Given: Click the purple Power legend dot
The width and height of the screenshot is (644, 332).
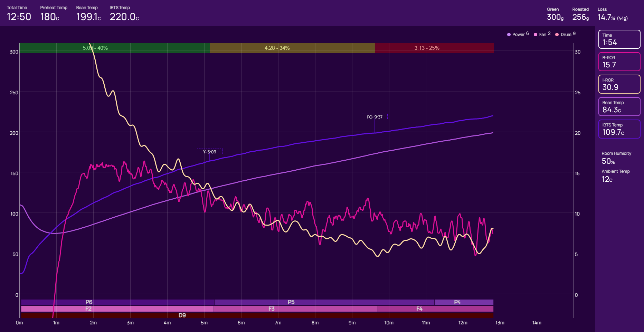Looking at the screenshot, I should 509,35.
